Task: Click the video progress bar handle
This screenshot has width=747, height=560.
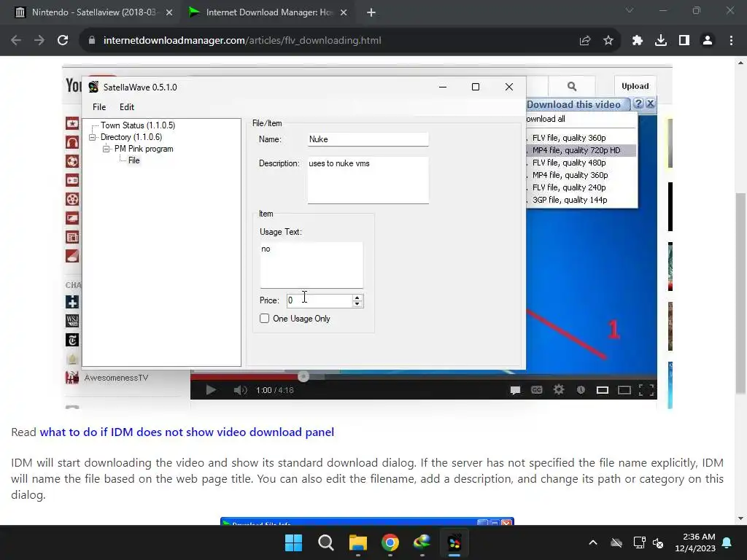Action: [303, 377]
